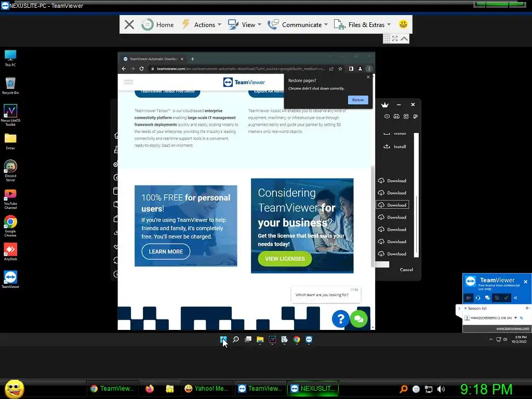Image resolution: width=532 pixels, height=399 pixels.
Task: Open YouTube icon in Nexus toolkit header
Action: click(x=387, y=116)
